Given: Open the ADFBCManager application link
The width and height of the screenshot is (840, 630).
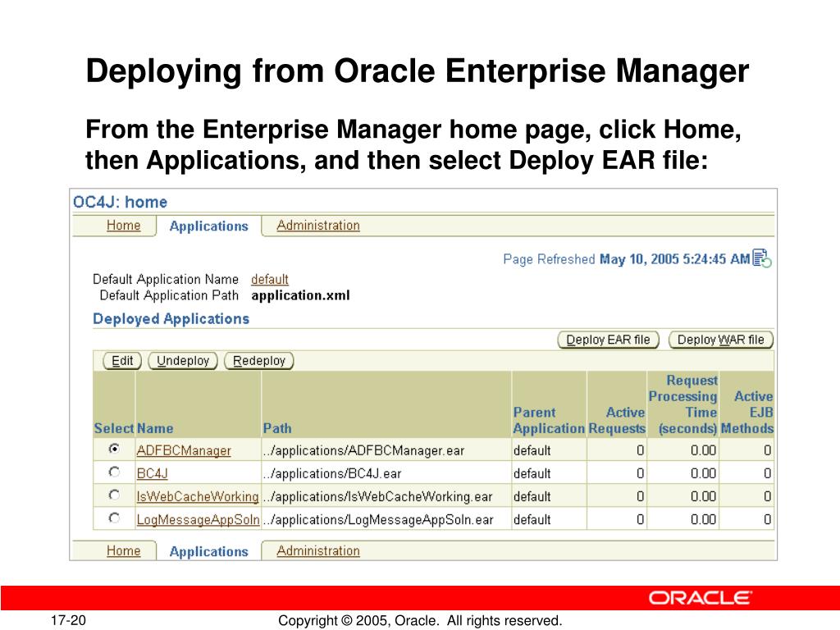Looking at the screenshot, I should pyautogui.click(x=184, y=450).
